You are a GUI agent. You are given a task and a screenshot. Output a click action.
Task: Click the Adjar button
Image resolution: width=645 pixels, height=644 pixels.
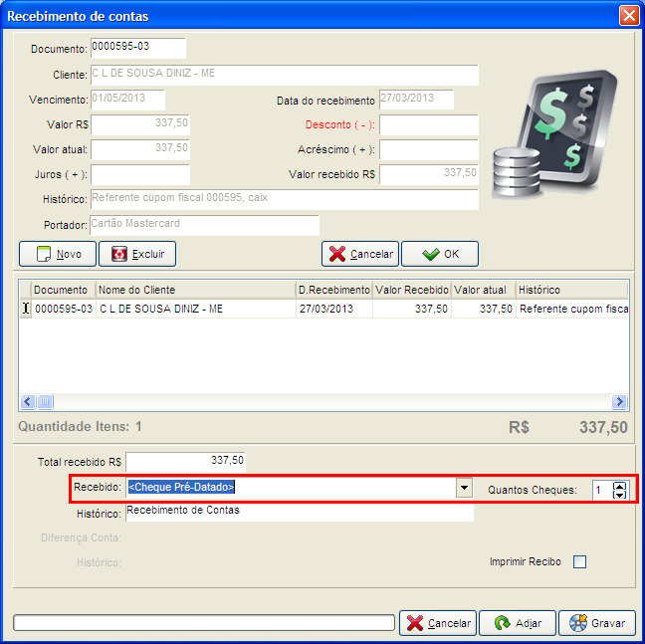pos(515,623)
